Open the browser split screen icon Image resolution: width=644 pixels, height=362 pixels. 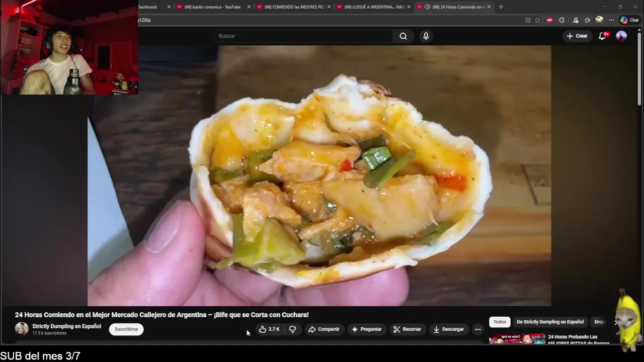click(528, 20)
